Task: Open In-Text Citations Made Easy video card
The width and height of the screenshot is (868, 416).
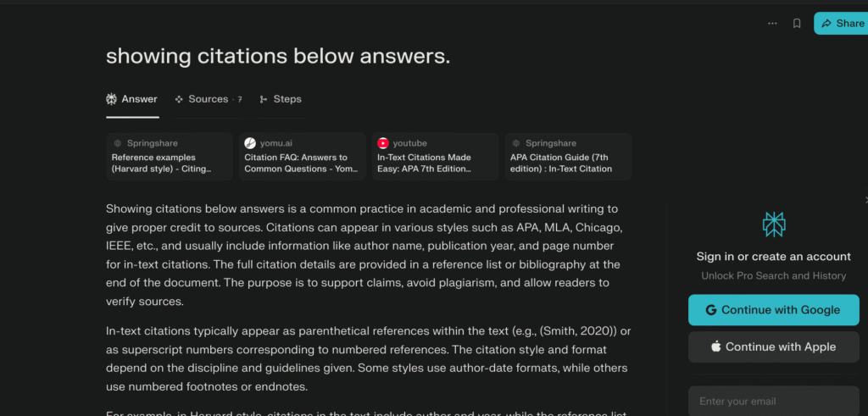Action: (x=435, y=158)
